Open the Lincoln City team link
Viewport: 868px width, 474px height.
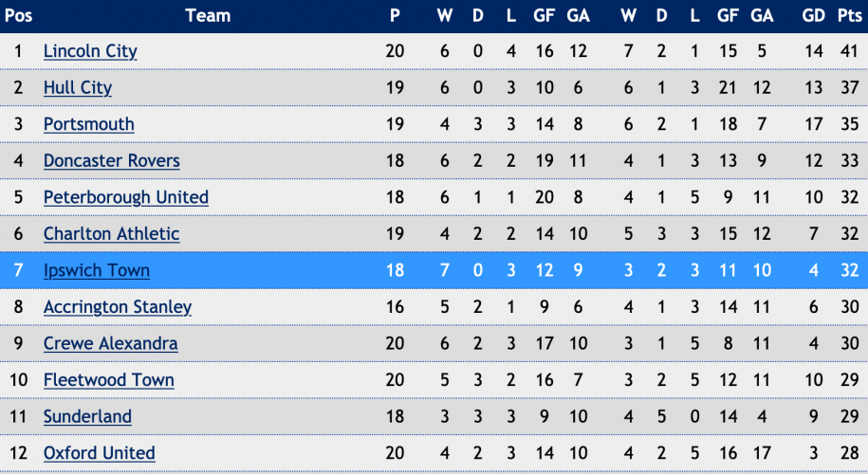click(x=90, y=51)
